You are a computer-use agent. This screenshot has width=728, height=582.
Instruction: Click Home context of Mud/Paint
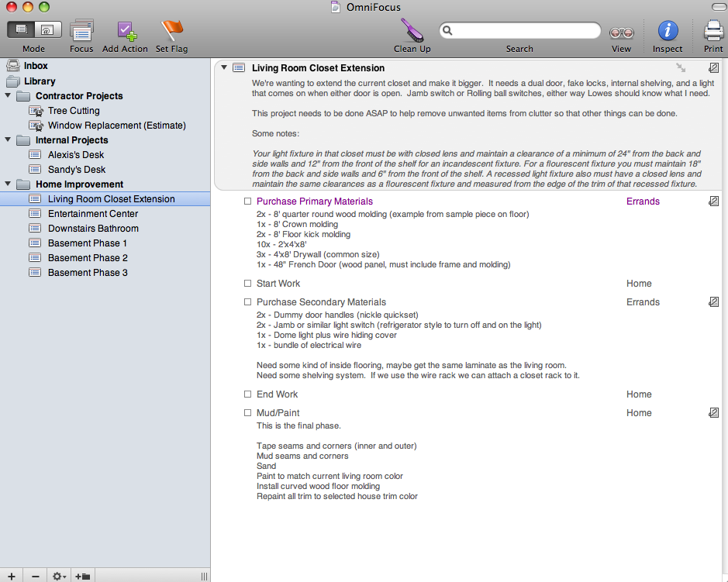coord(639,413)
